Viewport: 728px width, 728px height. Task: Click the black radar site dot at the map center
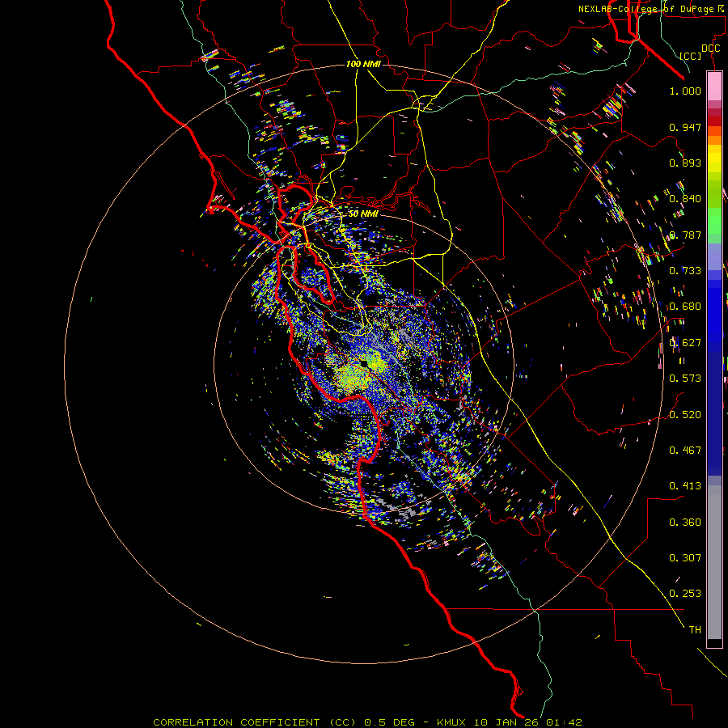click(363, 363)
